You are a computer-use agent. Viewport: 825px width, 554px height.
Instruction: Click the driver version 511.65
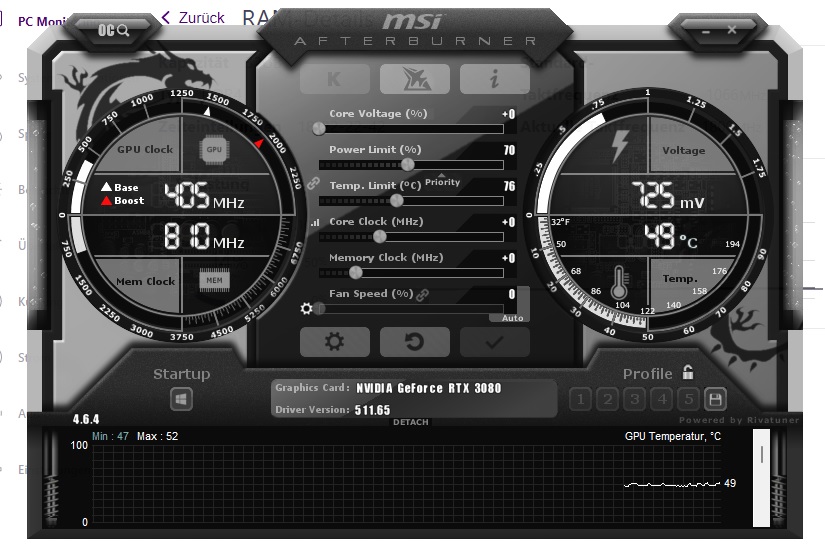(373, 410)
